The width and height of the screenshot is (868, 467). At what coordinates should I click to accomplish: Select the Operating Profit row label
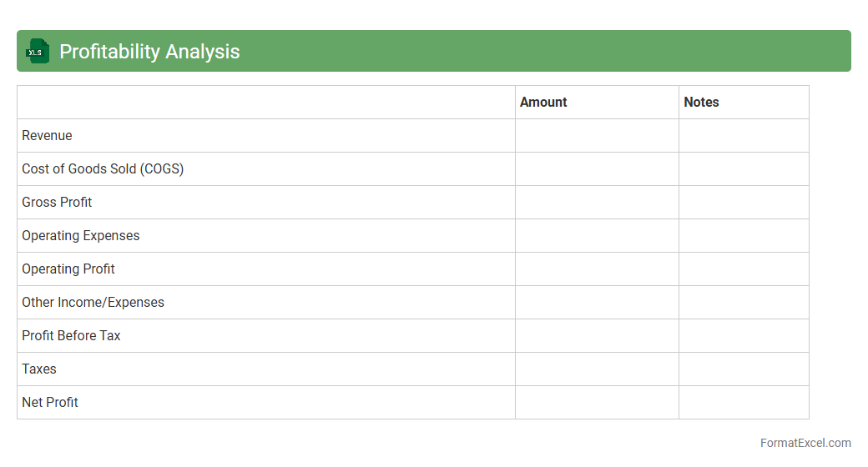[68, 269]
